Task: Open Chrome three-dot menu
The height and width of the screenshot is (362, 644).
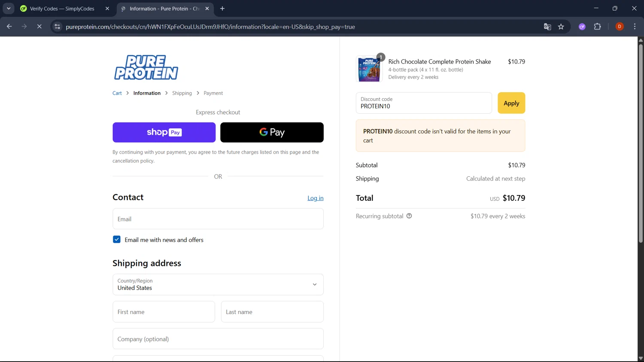Action: [x=635, y=27]
